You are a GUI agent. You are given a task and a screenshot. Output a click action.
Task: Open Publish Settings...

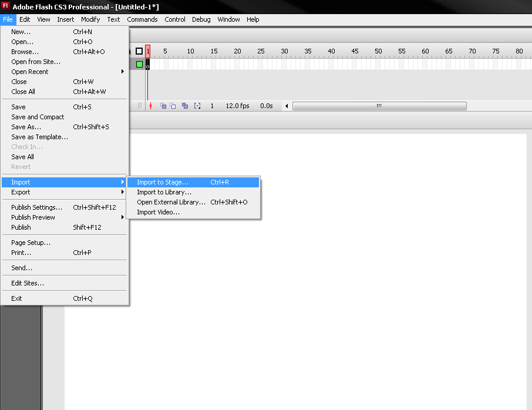pos(65,207)
